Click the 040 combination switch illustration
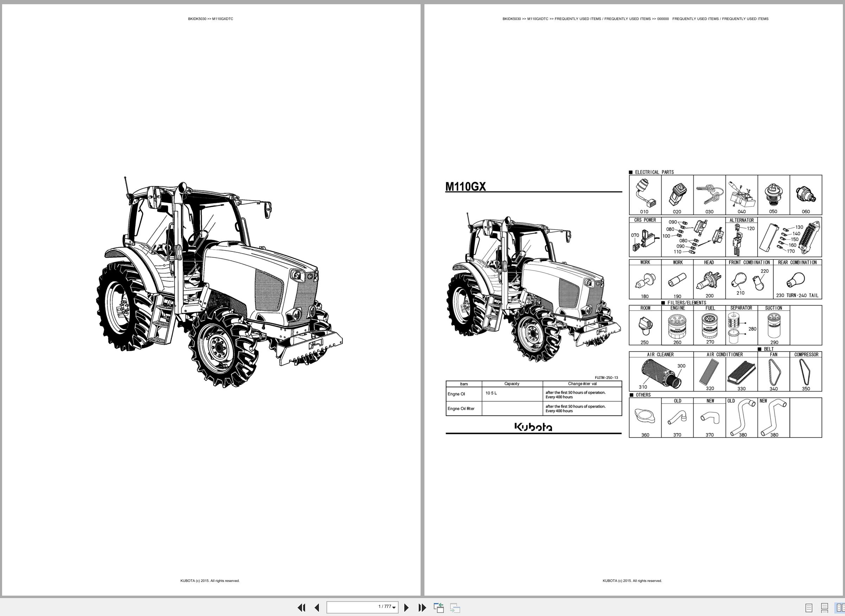This screenshot has height=616, width=845. pyautogui.click(x=742, y=195)
